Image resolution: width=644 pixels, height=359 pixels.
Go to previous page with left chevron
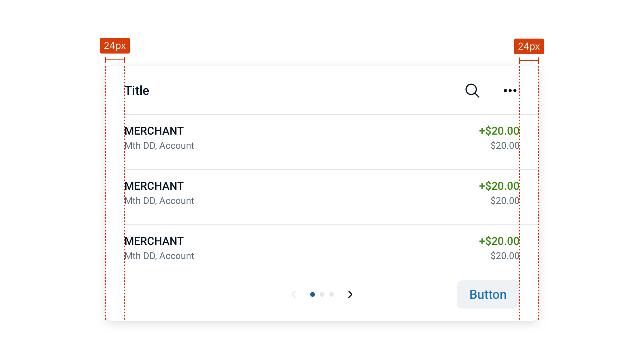click(x=294, y=294)
